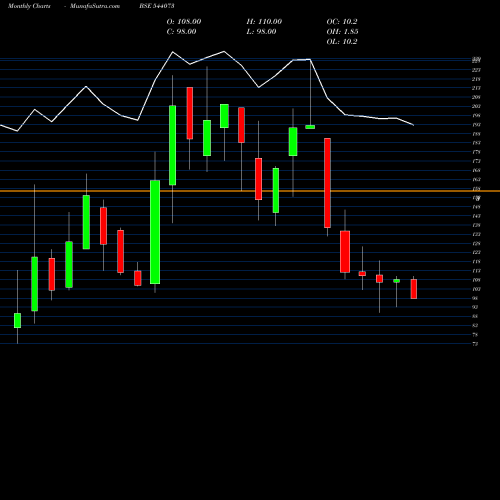Select the "OL: 10.2" value
Image resolution: width=500 pixels, height=500 pixels.
(342, 42)
